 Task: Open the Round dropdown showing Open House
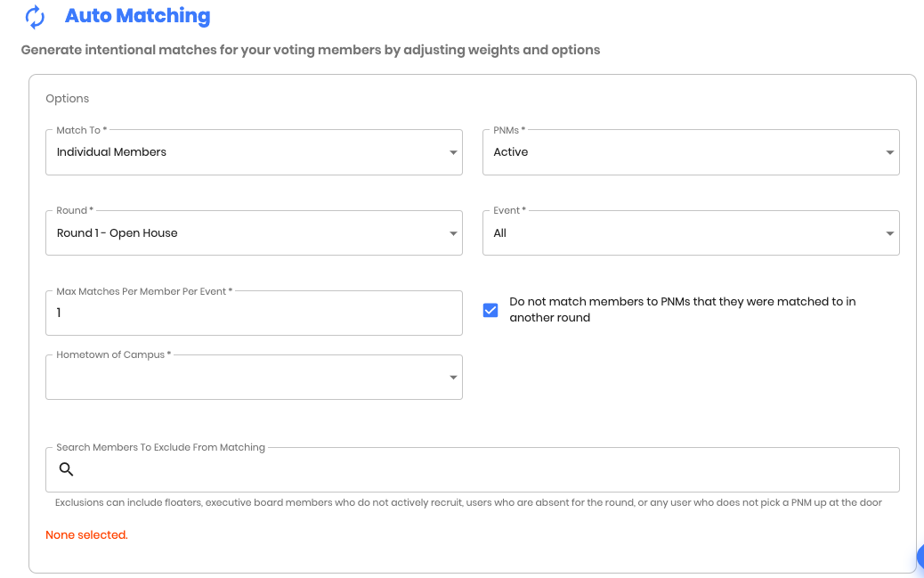254,233
